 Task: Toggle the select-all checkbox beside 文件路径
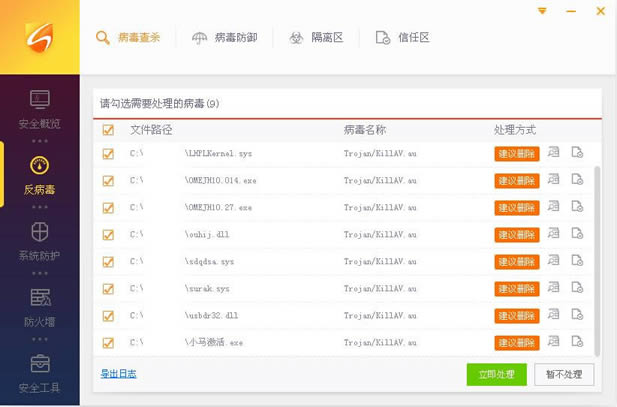[x=108, y=130]
